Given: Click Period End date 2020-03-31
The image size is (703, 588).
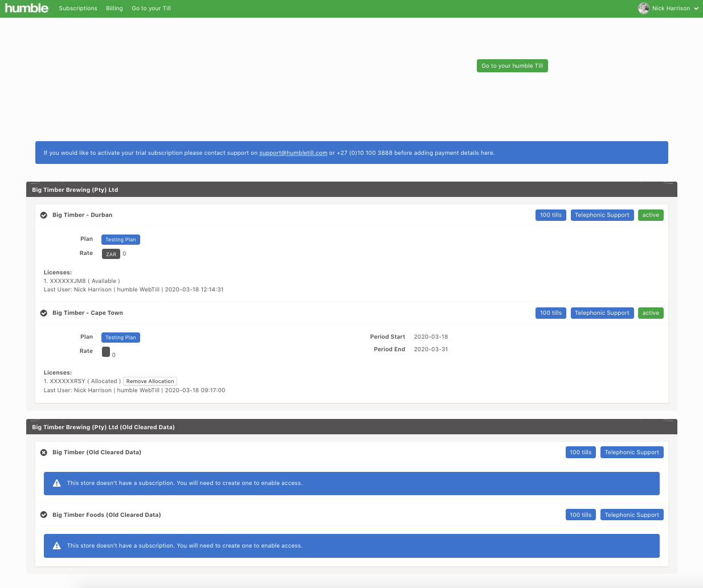Looking at the screenshot, I should [x=431, y=349].
